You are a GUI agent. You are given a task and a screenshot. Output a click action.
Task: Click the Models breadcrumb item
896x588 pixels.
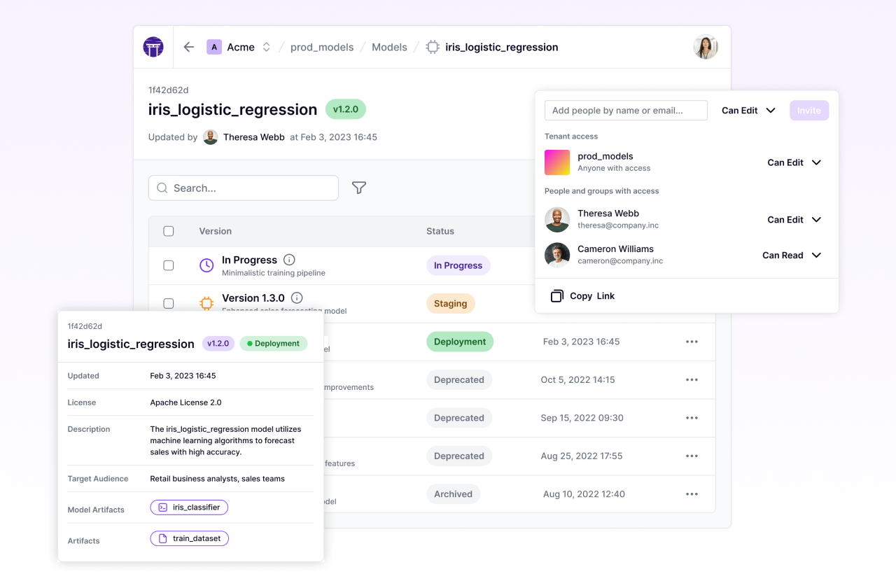[389, 47]
